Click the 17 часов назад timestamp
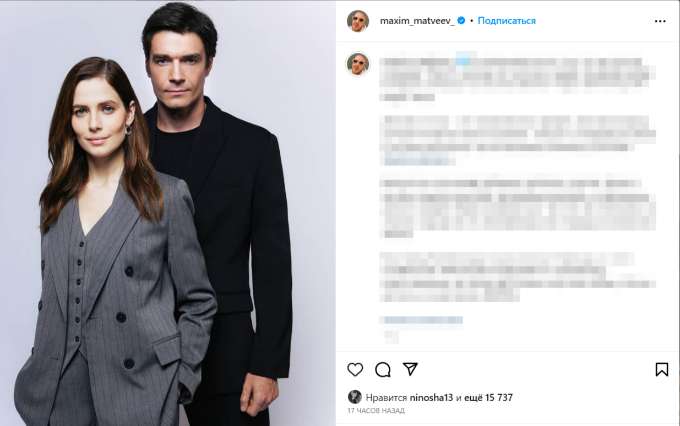 point(376,410)
